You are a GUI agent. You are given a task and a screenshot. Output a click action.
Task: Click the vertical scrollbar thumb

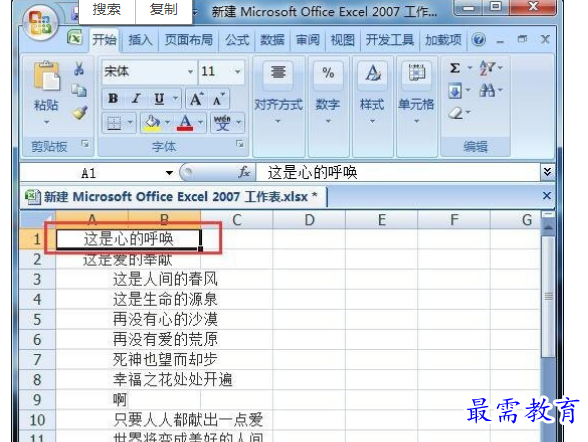pyautogui.click(x=548, y=296)
